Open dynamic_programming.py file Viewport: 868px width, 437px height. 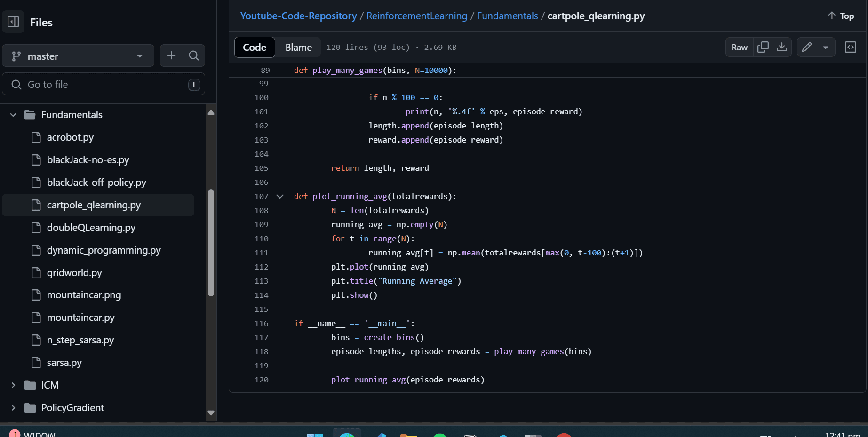pos(104,250)
